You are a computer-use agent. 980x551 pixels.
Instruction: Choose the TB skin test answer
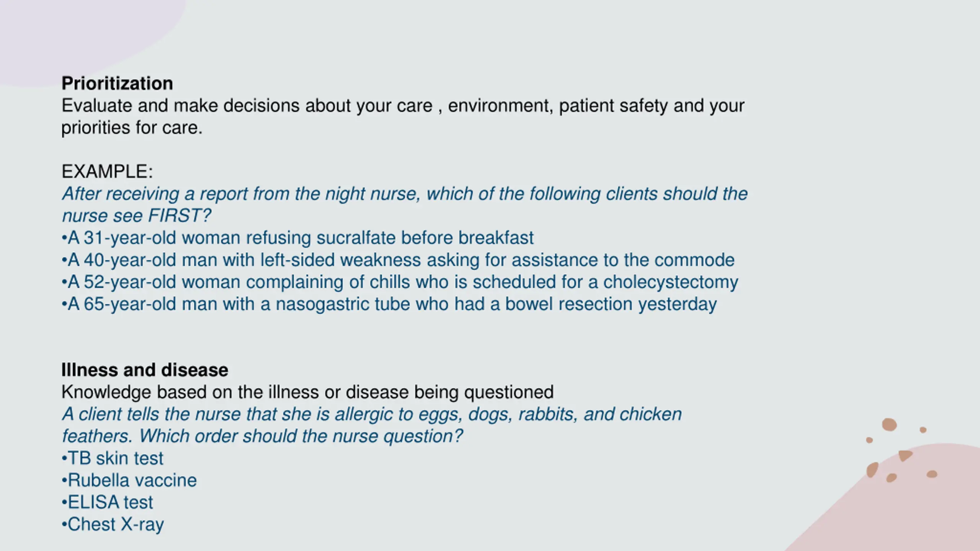[x=112, y=458]
